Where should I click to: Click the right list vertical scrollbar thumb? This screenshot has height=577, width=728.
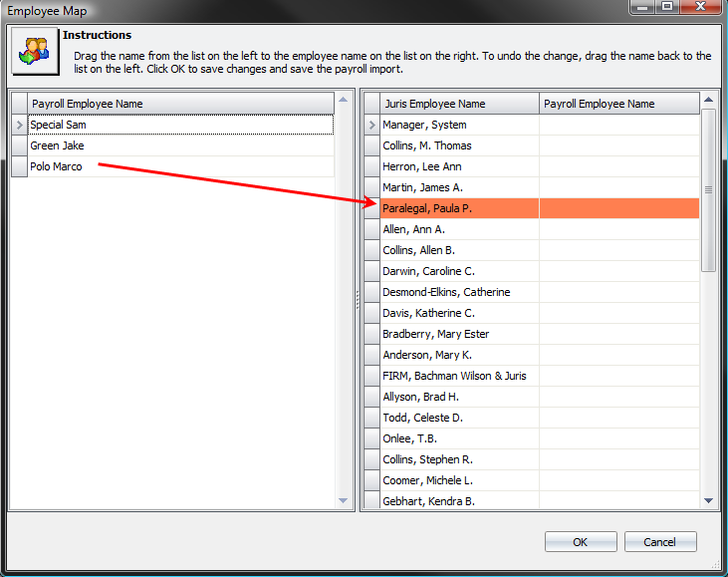pos(709,189)
